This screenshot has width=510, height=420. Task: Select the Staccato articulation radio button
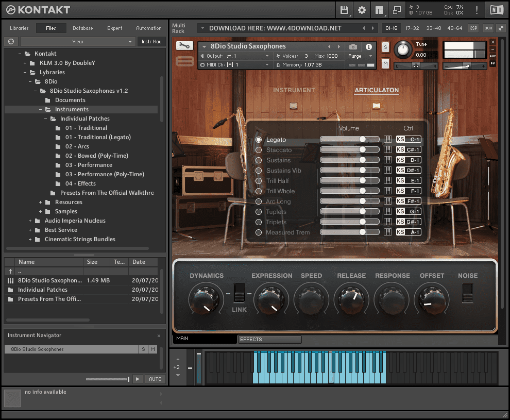click(x=259, y=150)
